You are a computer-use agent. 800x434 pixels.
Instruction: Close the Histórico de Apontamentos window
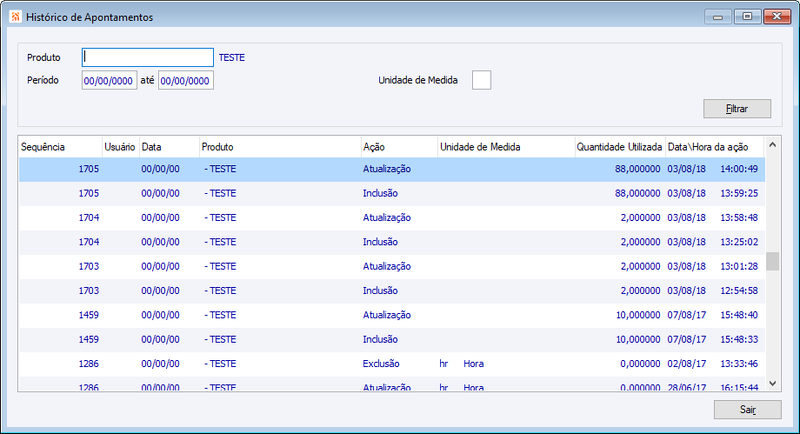(777, 17)
